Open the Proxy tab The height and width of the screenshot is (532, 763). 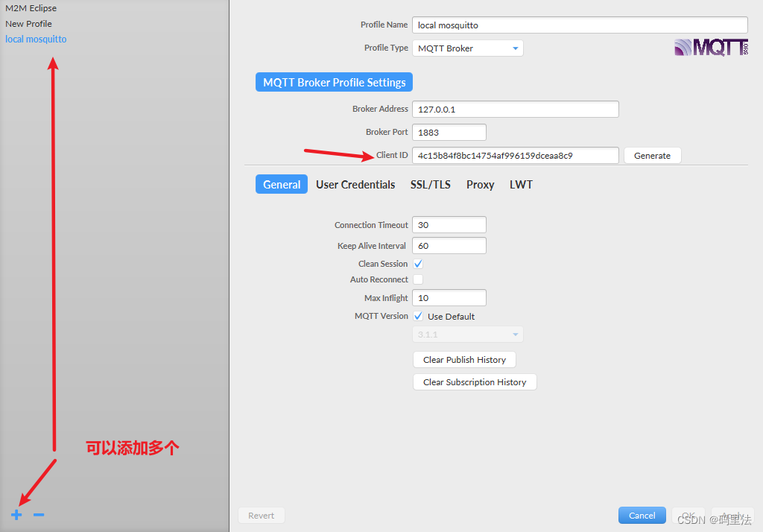point(480,185)
